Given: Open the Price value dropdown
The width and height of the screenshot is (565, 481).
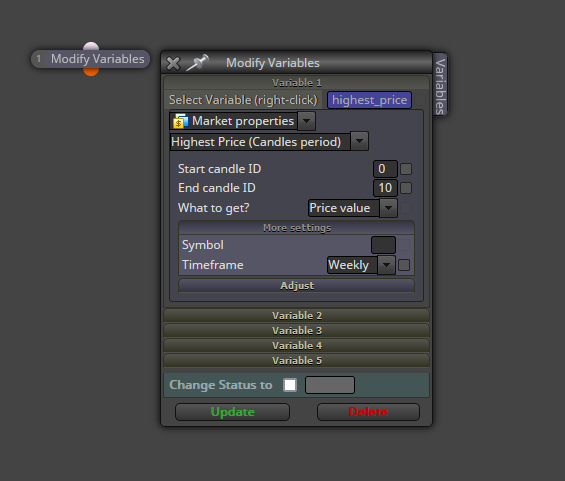Looking at the screenshot, I should [x=353, y=208].
